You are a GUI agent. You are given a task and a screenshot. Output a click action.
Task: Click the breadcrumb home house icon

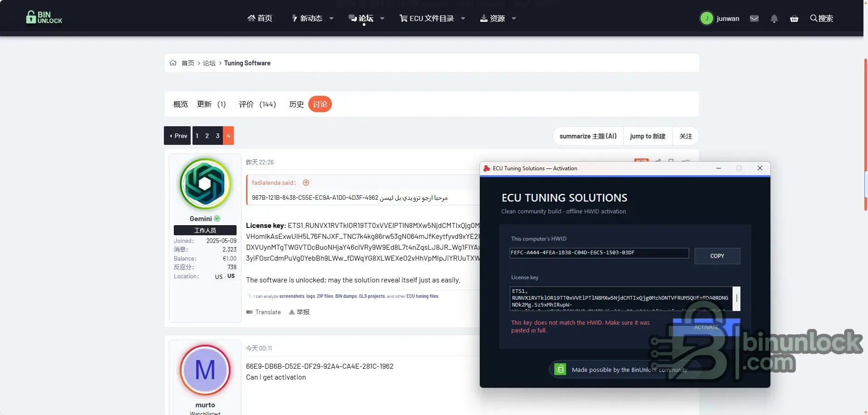(x=173, y=63)
